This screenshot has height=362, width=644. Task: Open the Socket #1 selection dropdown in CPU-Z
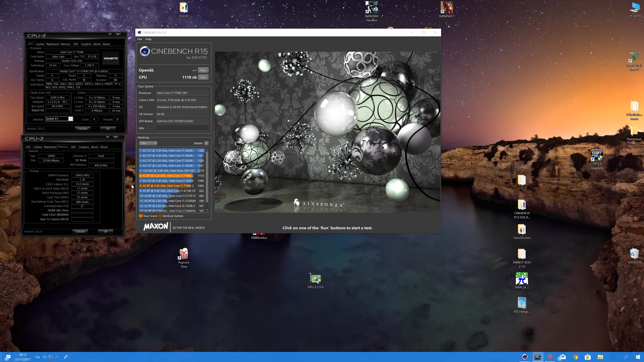coord(59,119)
